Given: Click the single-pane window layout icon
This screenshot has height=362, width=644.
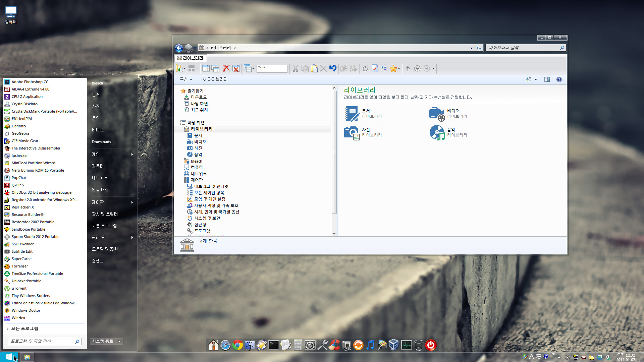Looking at the screenshot, I should tap(206, 68).
